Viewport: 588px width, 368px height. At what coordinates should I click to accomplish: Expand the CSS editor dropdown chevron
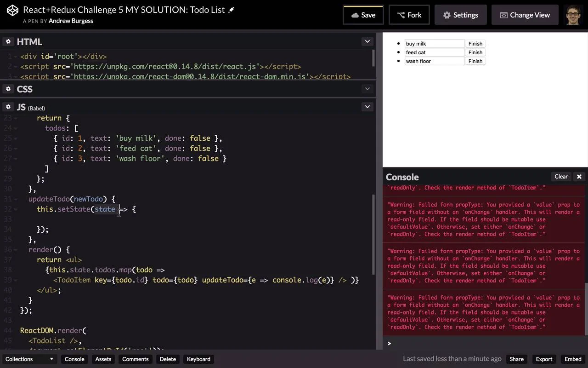coord(367,89)
